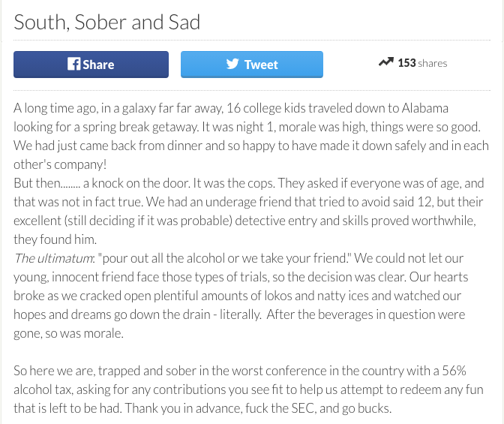Click the 'they found him' line
The height and width of the screenshot is (424, 504).
(55, 239)
